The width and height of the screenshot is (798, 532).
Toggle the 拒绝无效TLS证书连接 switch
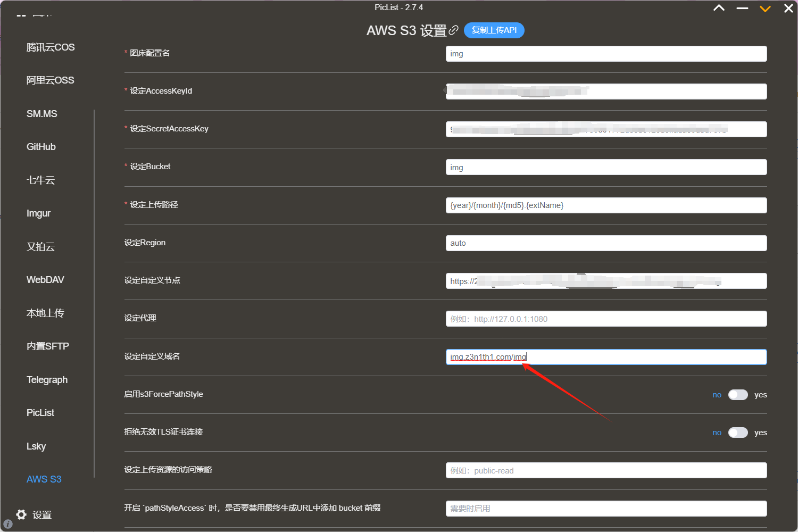click(738, 433)
